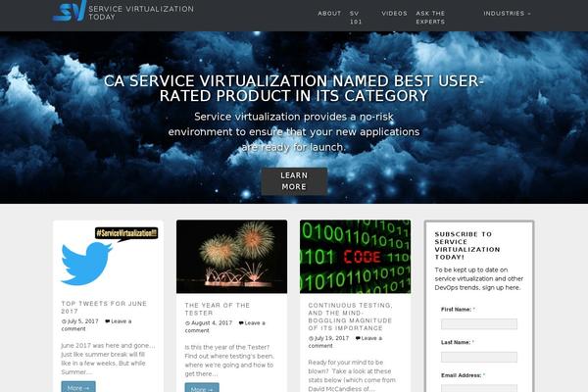Viewport: 588px width, 392px height.
Task: Open Continuous Testing article title
Action: pos(350,317)
